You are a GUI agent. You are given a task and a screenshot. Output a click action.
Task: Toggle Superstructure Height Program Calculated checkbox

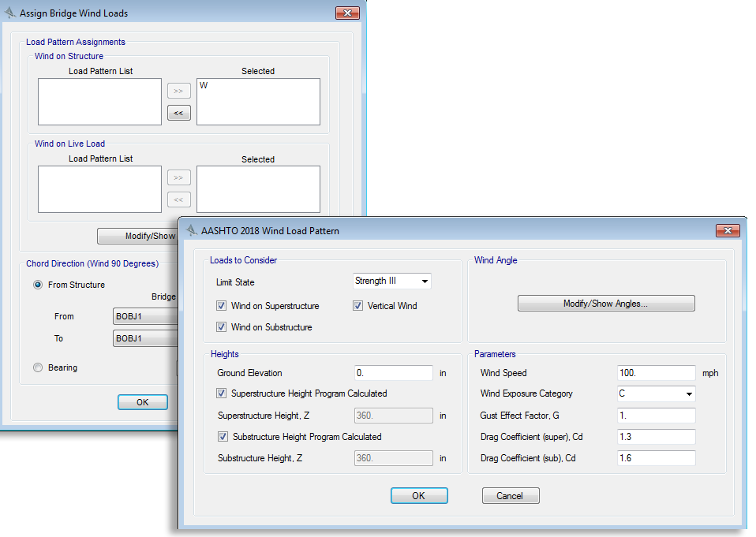(x=222, y=393)
